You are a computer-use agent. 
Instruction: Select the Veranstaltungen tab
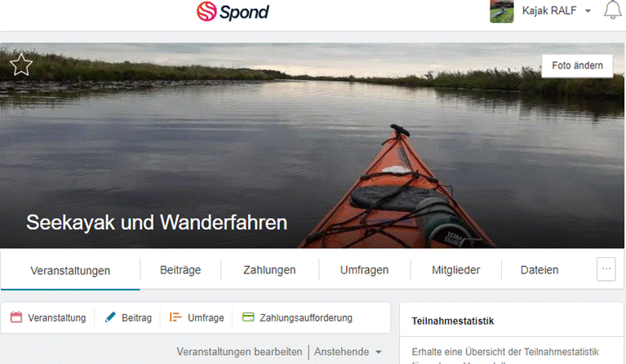coord(70,271)
